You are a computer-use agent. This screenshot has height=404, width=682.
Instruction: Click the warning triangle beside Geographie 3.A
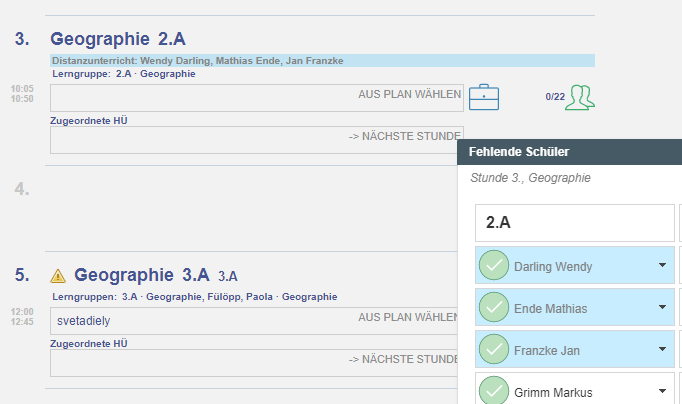coord(58,276)
